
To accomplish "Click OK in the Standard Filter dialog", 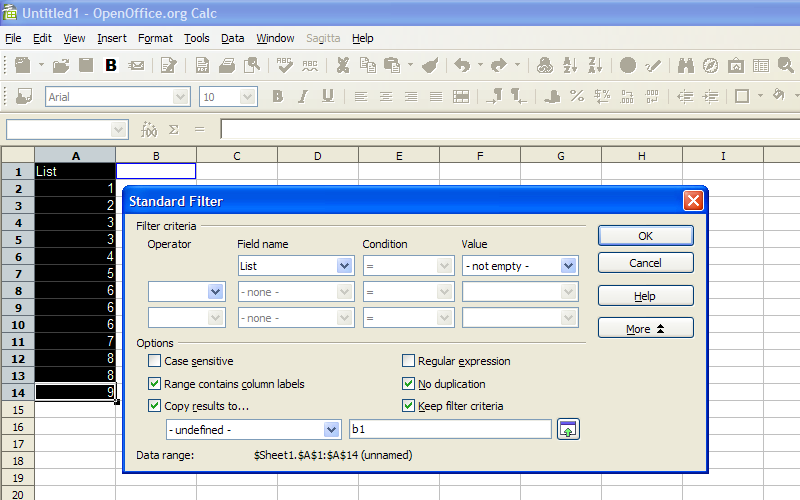I will click(x=645, y=236).
